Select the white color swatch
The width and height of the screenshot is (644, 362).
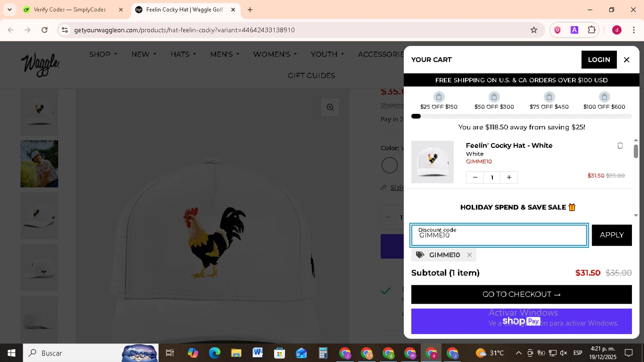coord(389,165)
